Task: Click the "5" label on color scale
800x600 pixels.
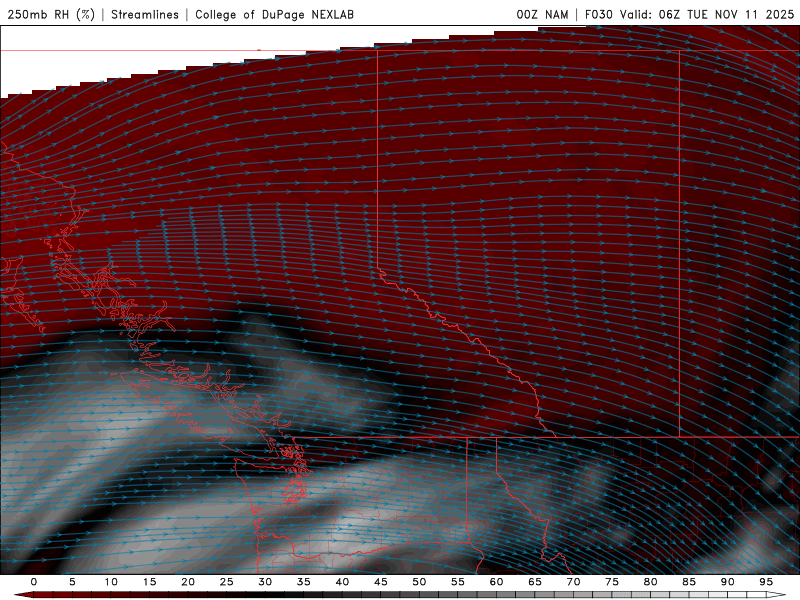Action: (72, 582)
